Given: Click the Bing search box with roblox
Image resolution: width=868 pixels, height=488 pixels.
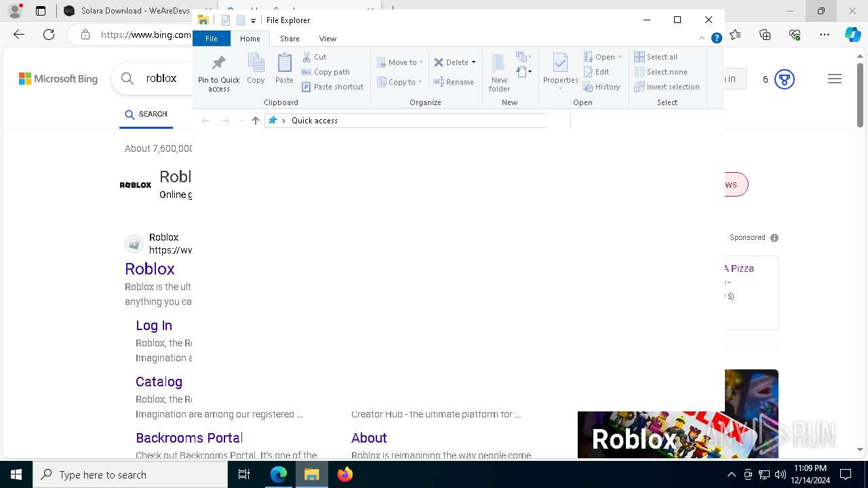Looking at the screenshot, I should pyautogui.click(x=161, y=79).
